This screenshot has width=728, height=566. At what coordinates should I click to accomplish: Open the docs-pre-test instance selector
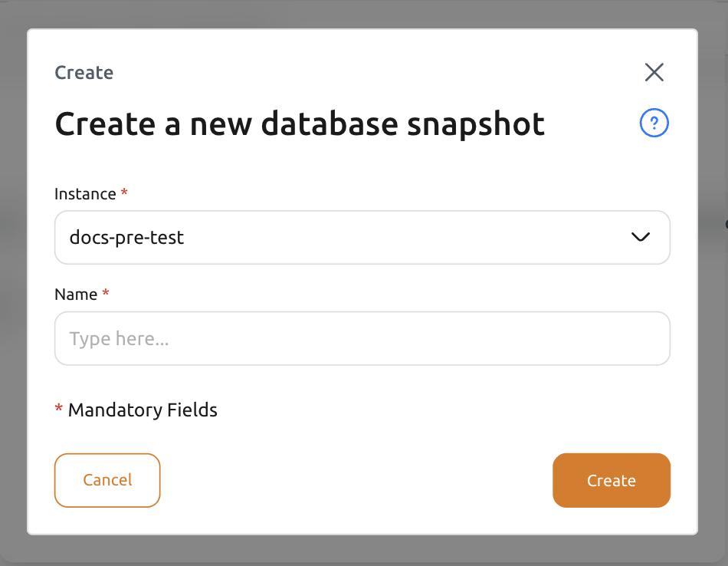point(362,238)
